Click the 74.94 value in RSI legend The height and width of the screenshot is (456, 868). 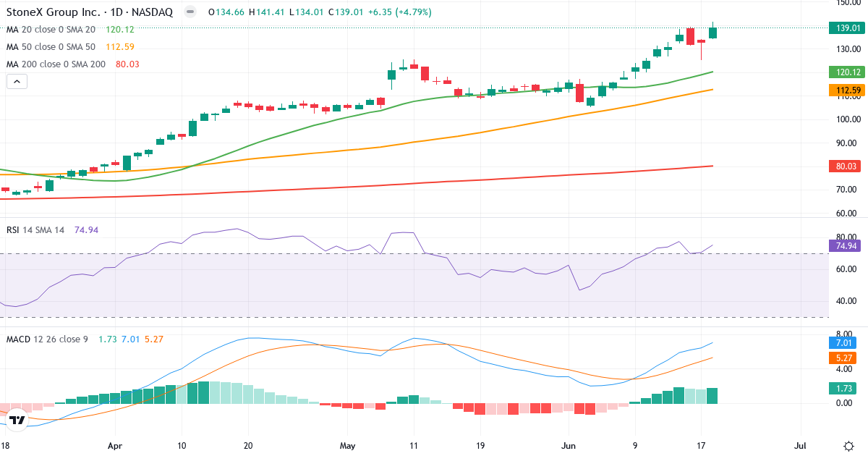(x=86, y=229)
